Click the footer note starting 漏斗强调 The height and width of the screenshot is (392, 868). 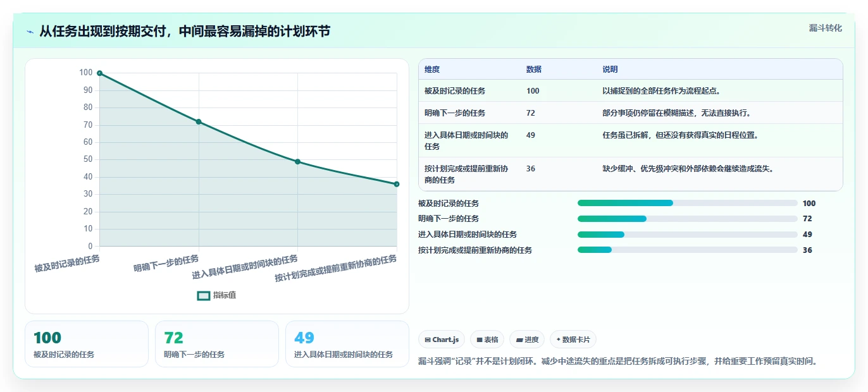(618, 362)
